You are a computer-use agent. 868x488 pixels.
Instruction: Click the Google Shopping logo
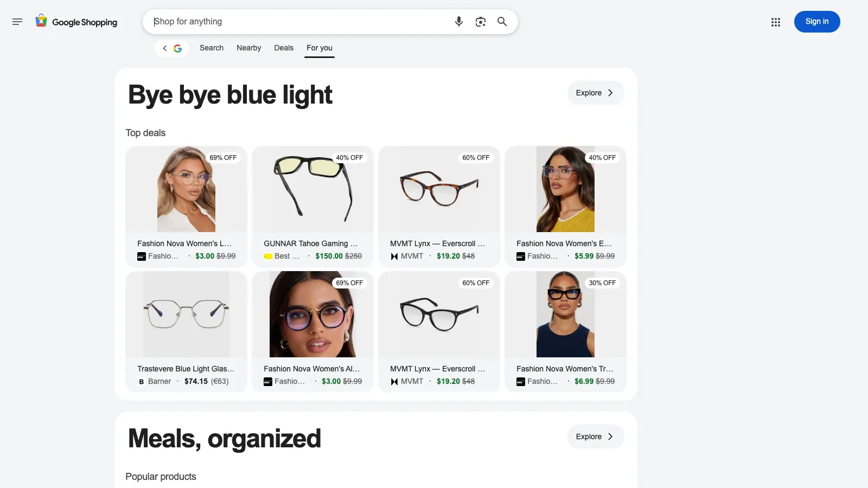tap(76, 22)
